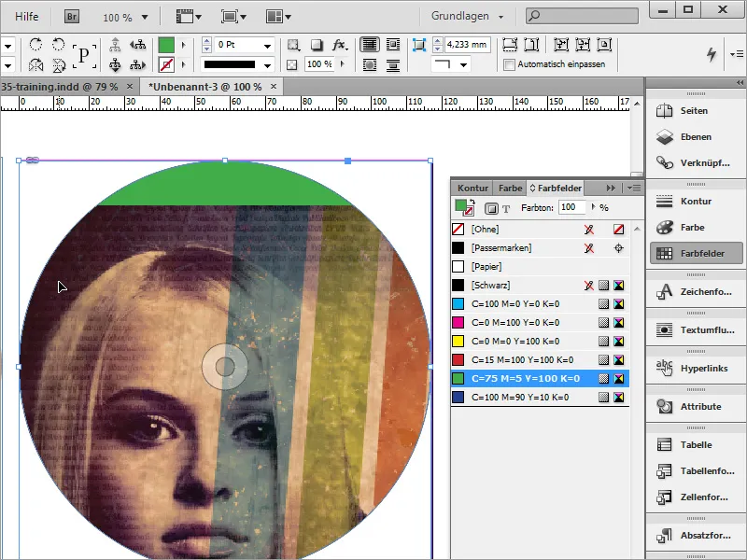
Task: Click the fx effects icon
Action: (340, 45)
